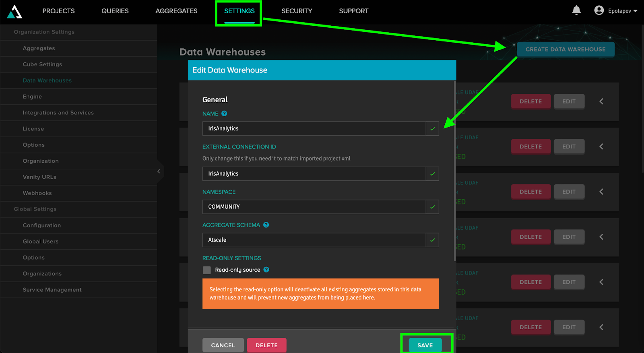This screenshot has width=644, height=353.
Task: Click the Organization Settings header
Action: pyautogui.click(x=44, y=32)
